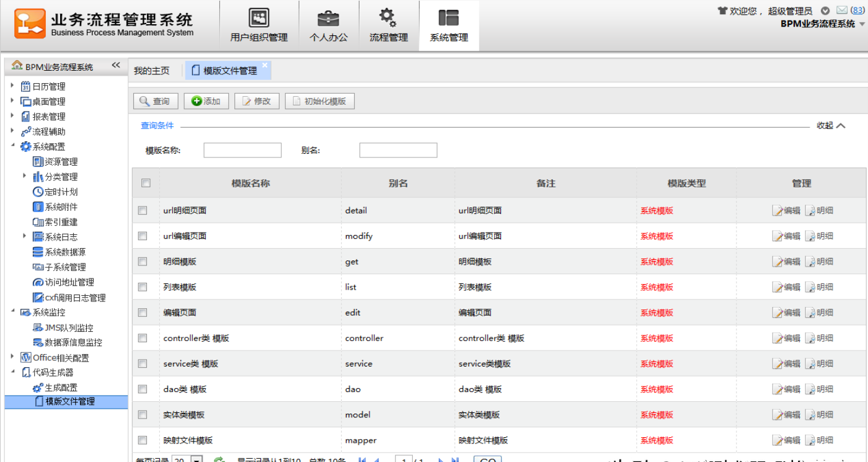
Task: Expand the 流程辅助 tree node
Action: point(12,131)
